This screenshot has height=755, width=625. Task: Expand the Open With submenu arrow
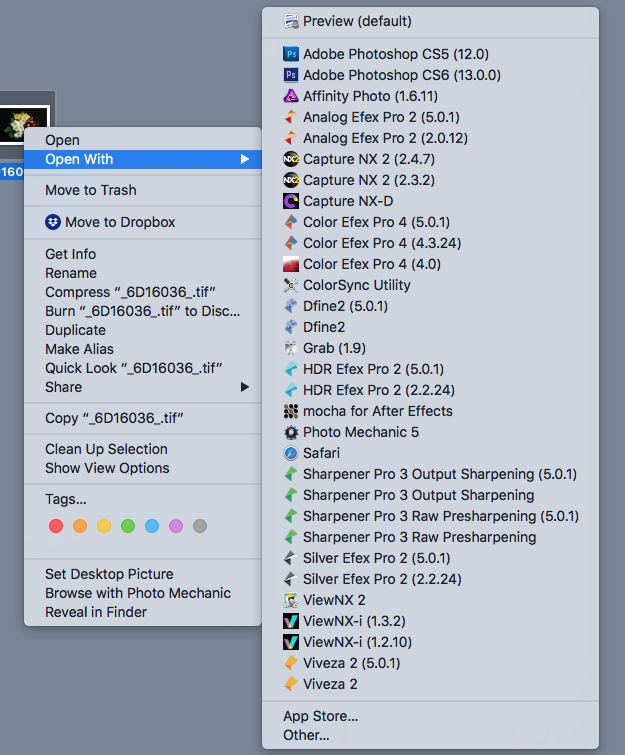click(x=245, y=159)
